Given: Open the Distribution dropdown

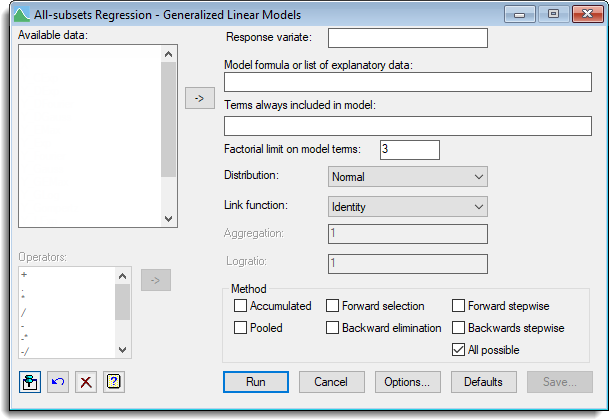Looking at the screenshot, I should [x=407, y=177].
